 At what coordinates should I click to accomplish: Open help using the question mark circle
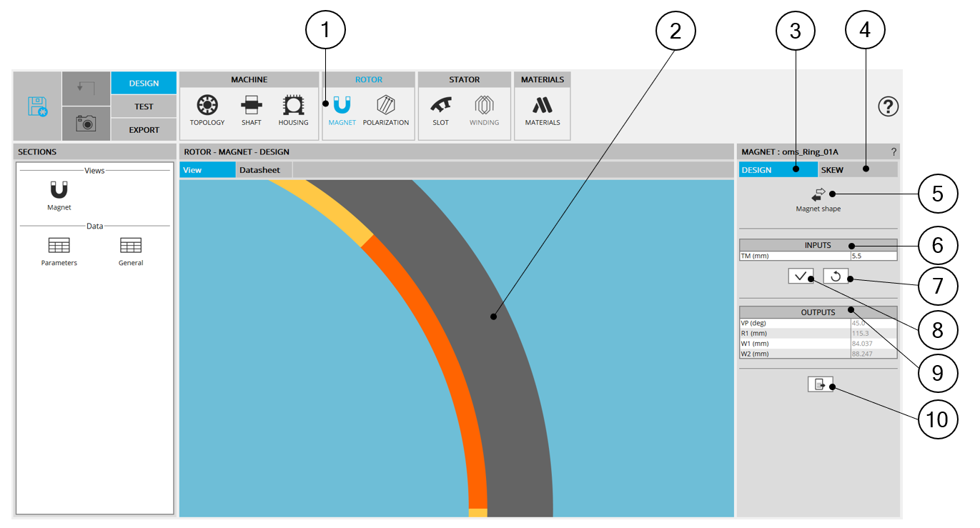(888, 106)
